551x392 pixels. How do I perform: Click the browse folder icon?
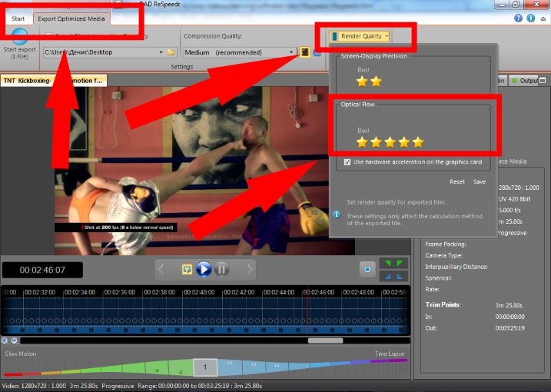[x=171, y=52]
